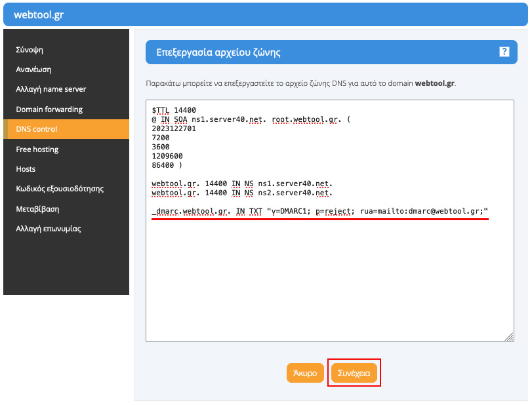Open Hosts sidebar item
The image size is (532, 405).
pos(26,169)
